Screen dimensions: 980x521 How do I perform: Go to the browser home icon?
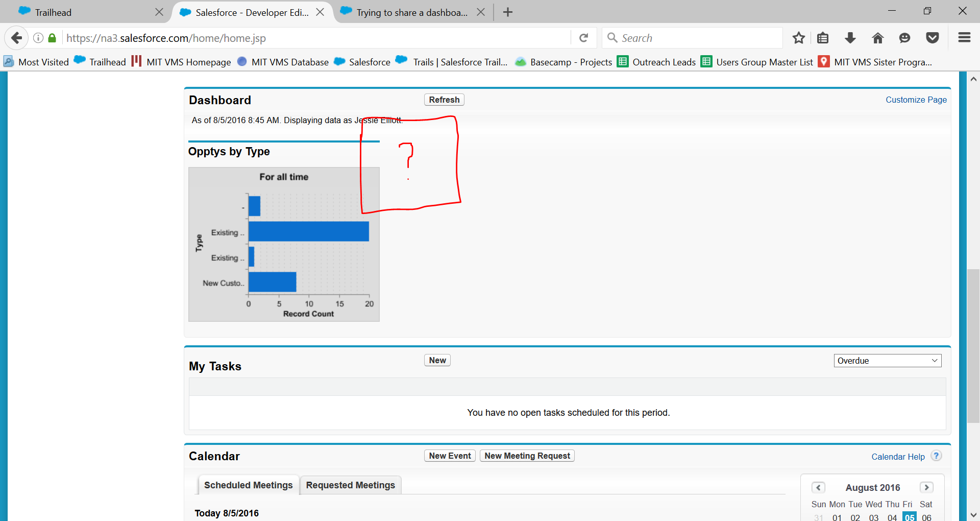point(878,38)
